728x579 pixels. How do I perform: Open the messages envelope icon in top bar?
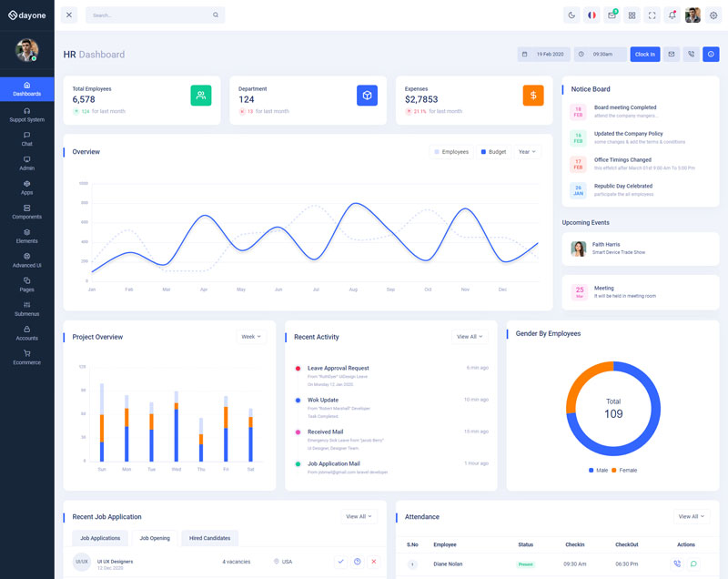point(612,15)
